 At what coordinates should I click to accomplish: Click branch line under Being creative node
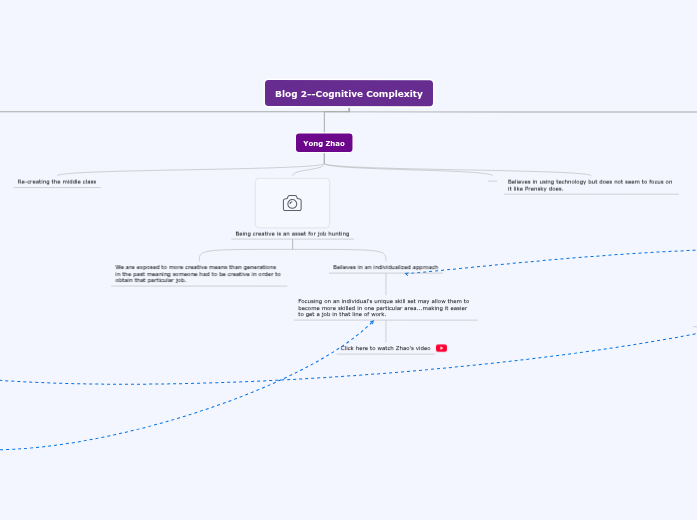click(x=292, y=248)
